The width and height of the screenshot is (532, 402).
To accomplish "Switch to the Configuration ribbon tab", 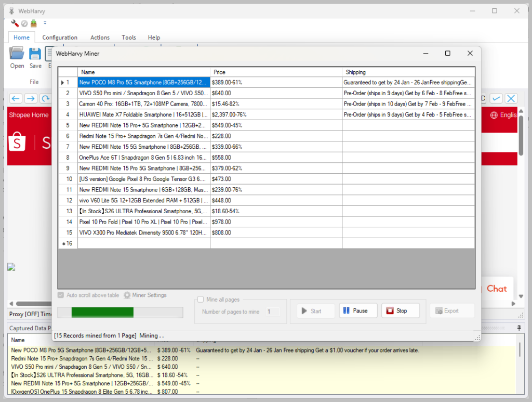I will 60,37.
